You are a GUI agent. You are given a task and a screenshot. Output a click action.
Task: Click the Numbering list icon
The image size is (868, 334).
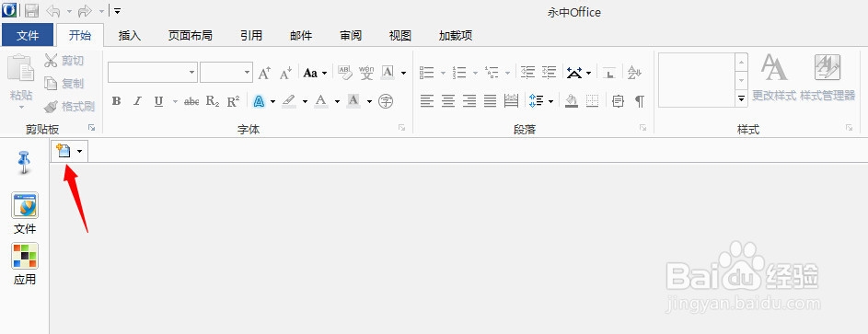pos(459,73)
